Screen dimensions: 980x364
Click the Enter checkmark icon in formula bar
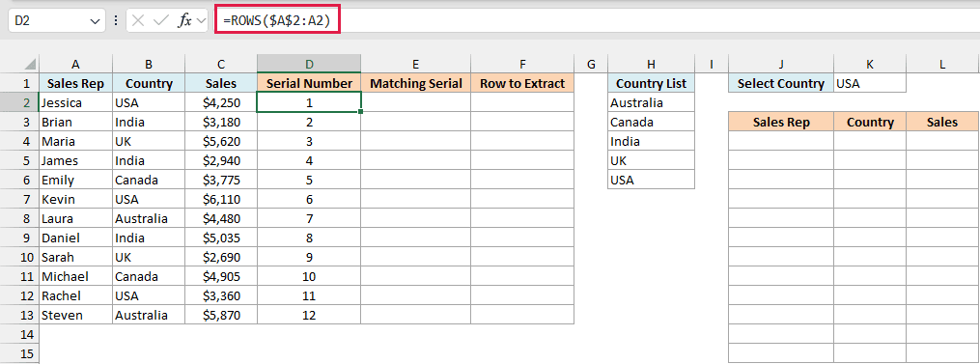(x=160, y=20)
